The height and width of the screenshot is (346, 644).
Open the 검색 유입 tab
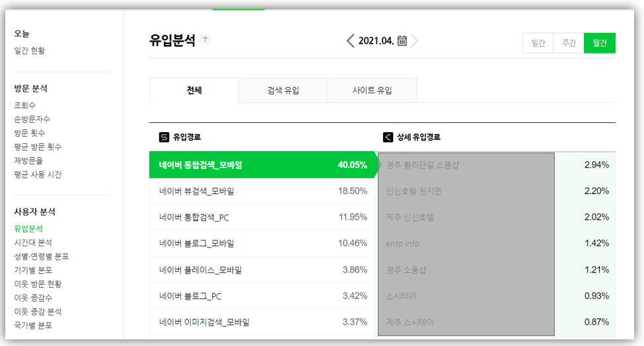point(283,90)
